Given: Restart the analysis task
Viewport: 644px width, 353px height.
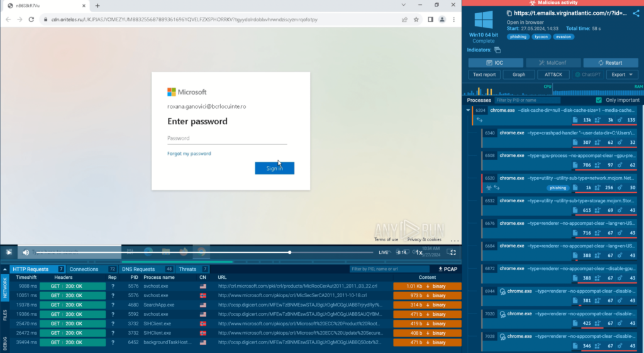Looking at the screenshot, I should [x=610, y=63].
